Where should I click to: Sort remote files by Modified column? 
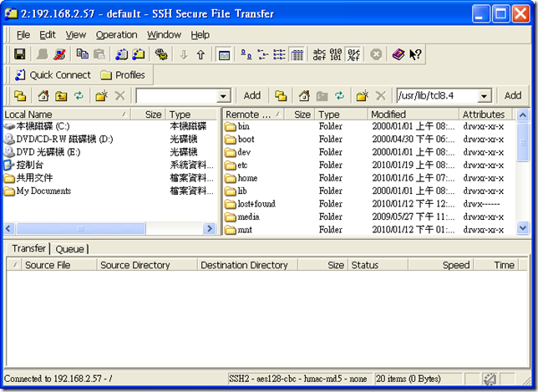413,115
